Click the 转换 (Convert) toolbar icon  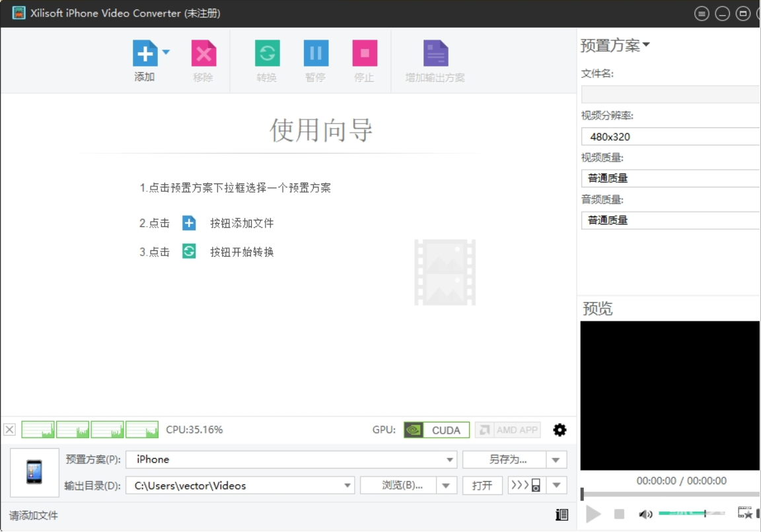click(x=267, y=53)
